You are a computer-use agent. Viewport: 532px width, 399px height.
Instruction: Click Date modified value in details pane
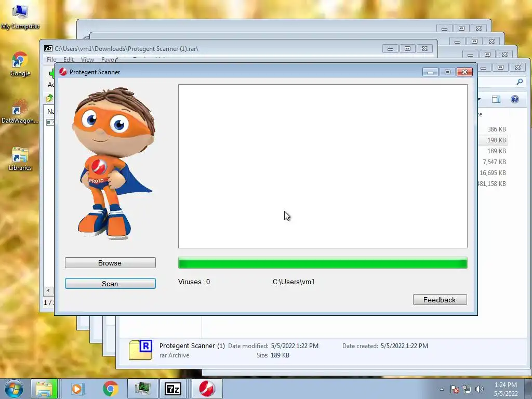click(x=295, y=345)
